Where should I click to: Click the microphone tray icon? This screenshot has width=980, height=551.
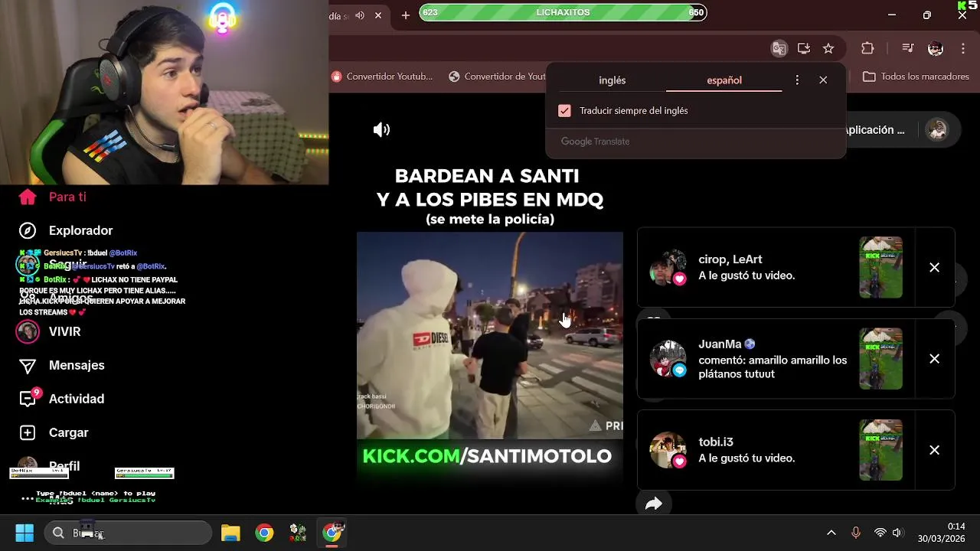[x=856, y=533]
